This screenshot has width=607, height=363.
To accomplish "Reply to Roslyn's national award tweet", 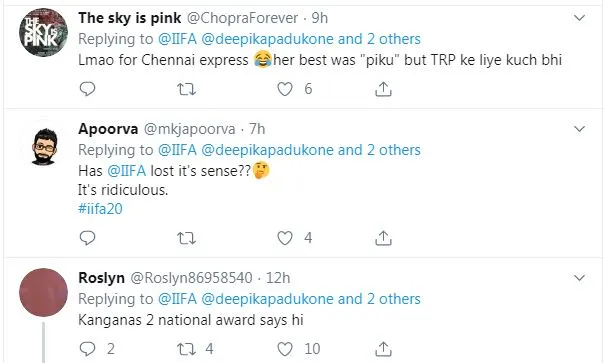I will pyautogui.click(x=87, y=349).
